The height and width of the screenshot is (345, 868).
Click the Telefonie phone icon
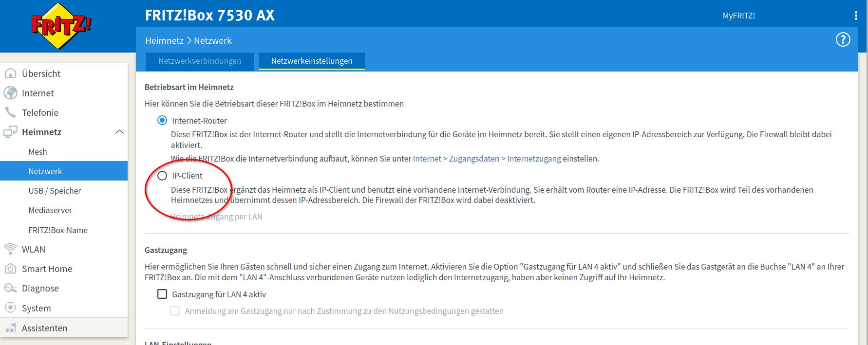(10, 112)
